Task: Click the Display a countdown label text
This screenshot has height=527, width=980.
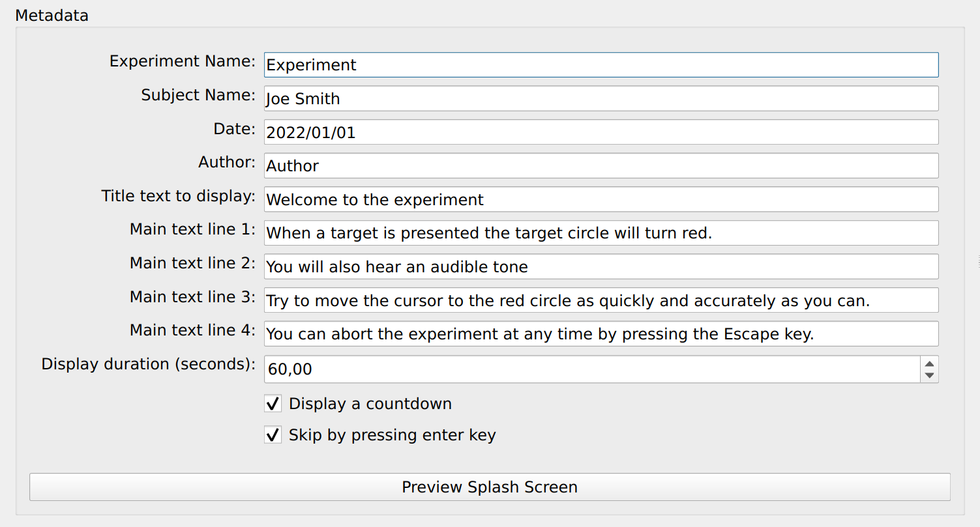Action: point(370,404)
